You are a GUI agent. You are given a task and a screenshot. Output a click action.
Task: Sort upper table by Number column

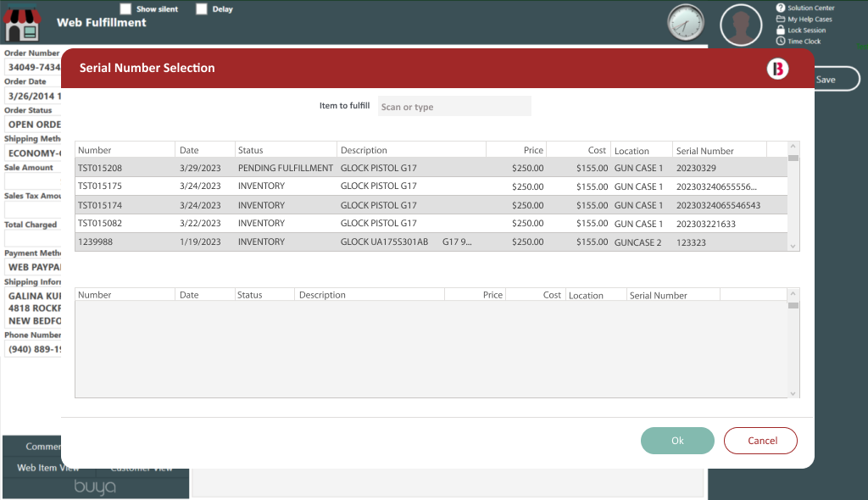point(125,150)
